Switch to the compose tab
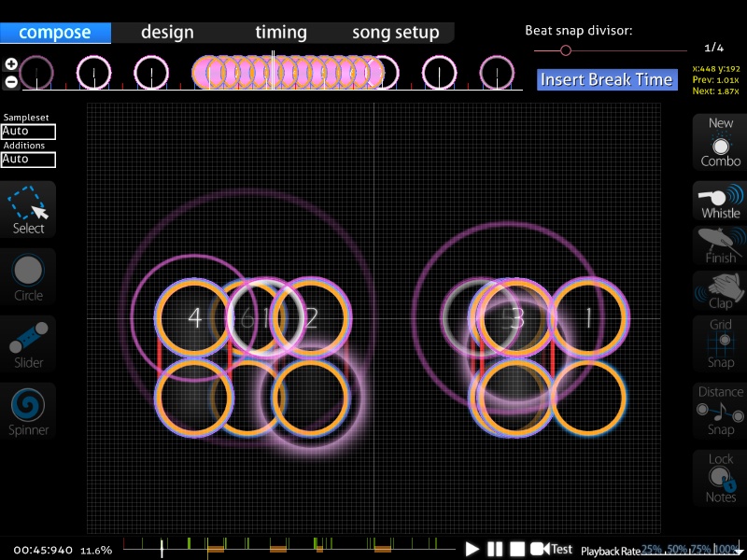 tap(55, 33)
